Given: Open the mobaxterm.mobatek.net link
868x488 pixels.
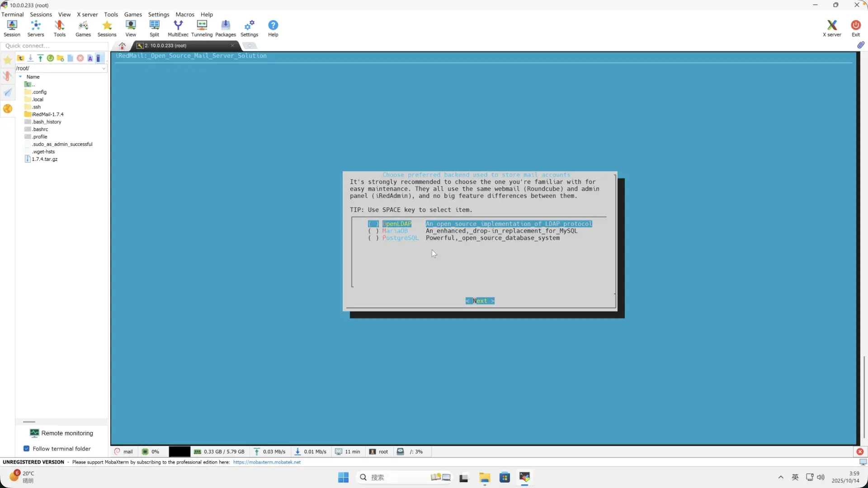Looking at the screenshot, I should click(267, 462).
